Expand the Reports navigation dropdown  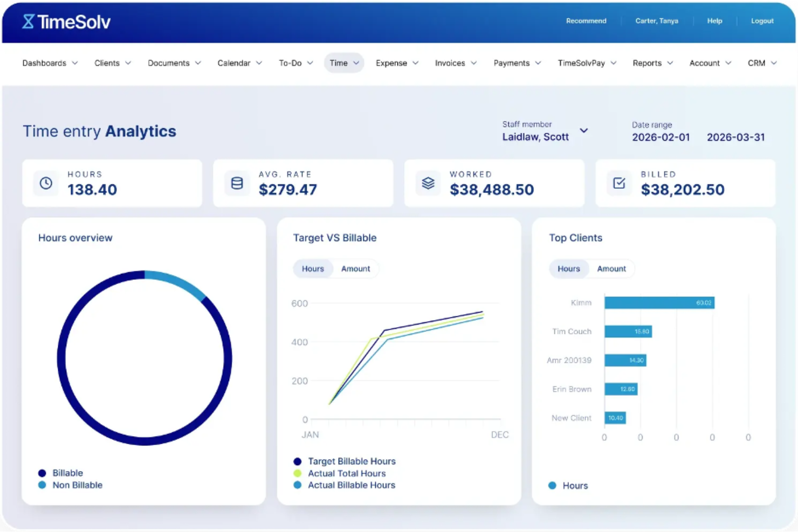652,63
